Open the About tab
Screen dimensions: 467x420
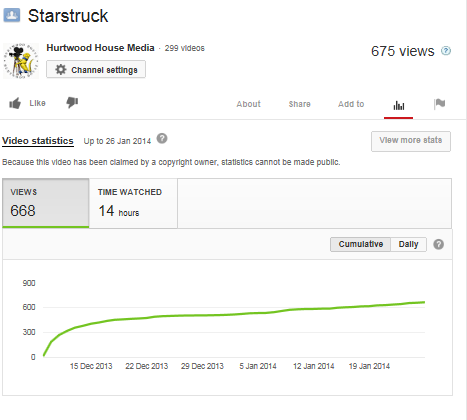249,104
